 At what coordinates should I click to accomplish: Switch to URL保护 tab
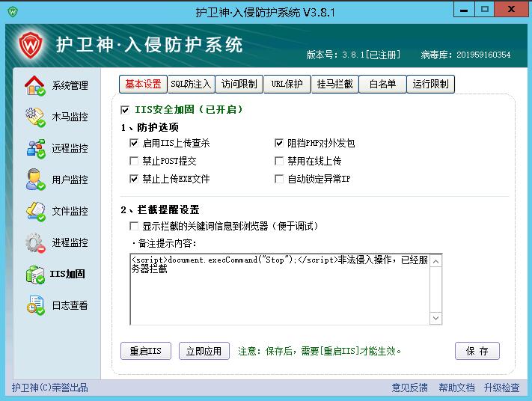(x=287, y=84)
